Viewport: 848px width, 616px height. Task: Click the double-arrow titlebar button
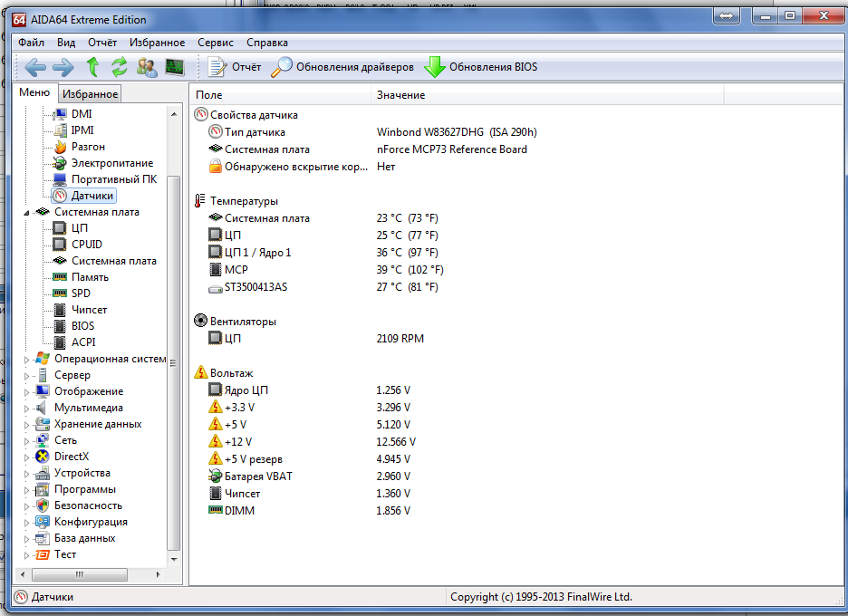(727, 15)
